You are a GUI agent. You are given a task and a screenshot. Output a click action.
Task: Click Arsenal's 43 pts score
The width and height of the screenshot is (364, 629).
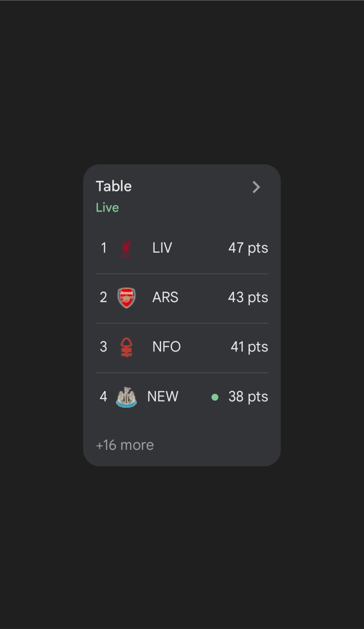tap(248, 297)
